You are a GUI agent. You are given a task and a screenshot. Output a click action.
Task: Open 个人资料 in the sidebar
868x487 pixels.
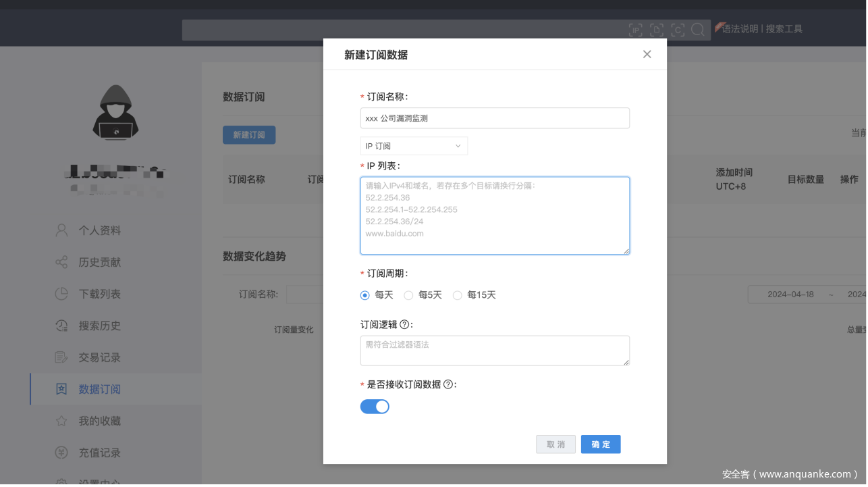coord(99,230)
